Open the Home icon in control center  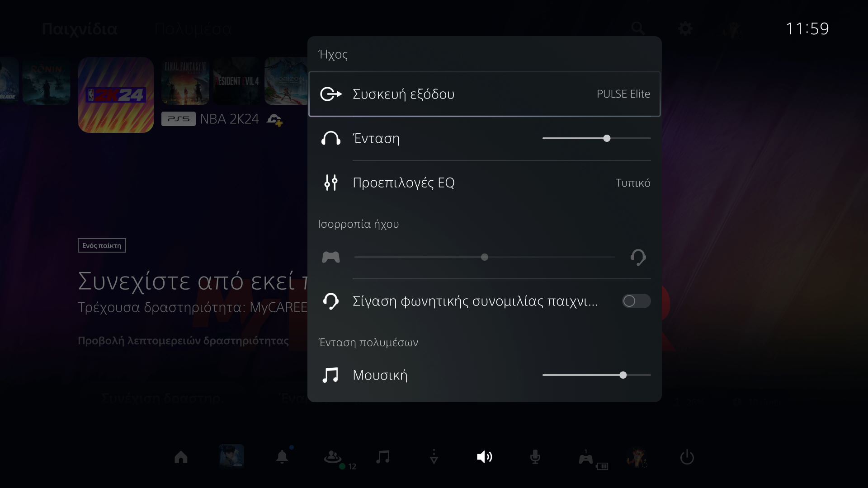(x=181, y=457)
